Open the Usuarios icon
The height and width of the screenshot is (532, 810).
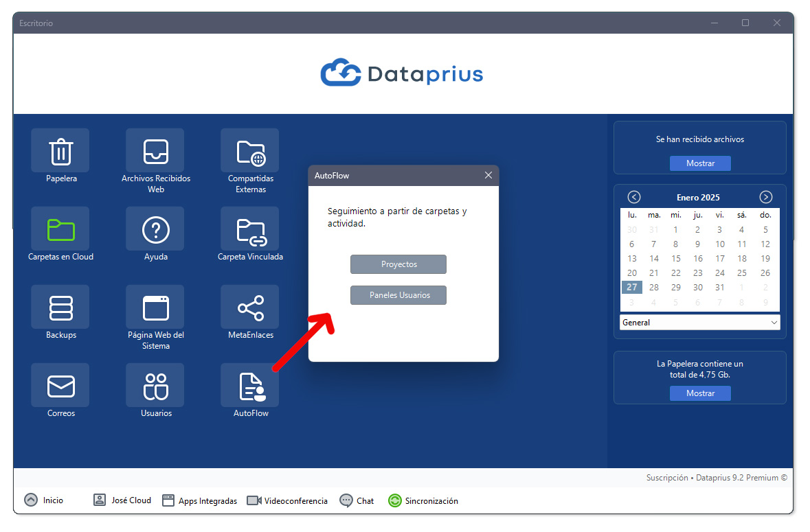(x=155, y=386)
